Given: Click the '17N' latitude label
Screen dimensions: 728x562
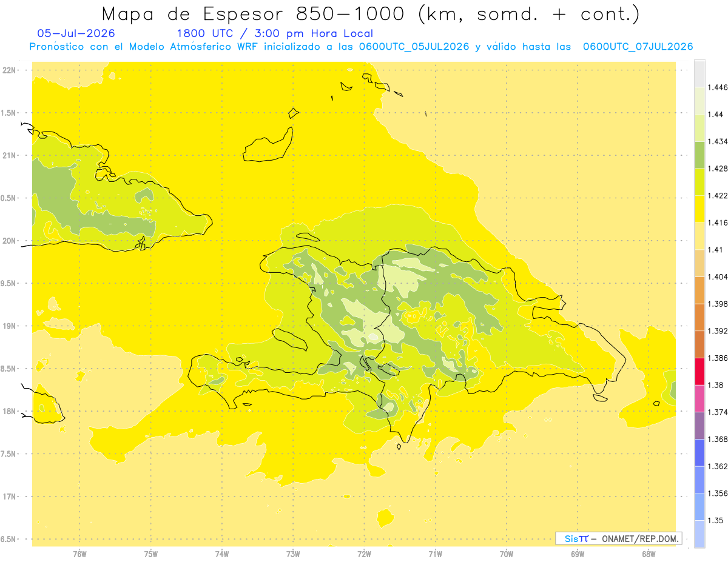Looking at the screenshot, I should tap(10, 497).
